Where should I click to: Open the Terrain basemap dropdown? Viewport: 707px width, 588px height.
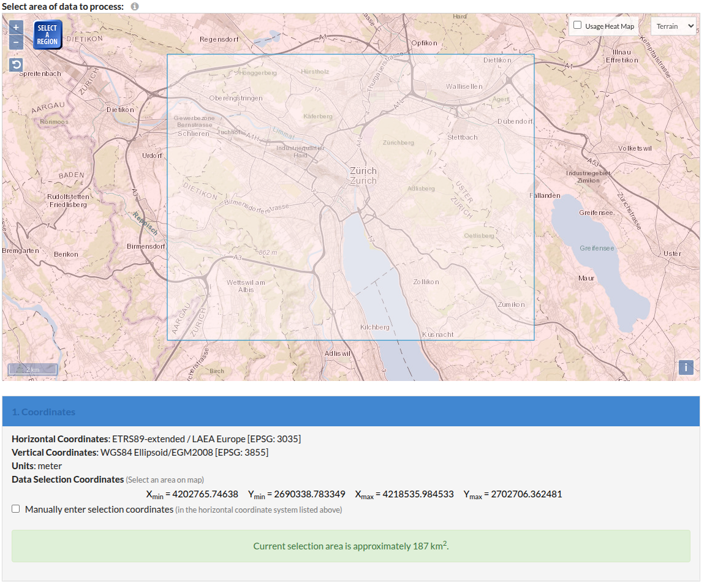point(673,26)
